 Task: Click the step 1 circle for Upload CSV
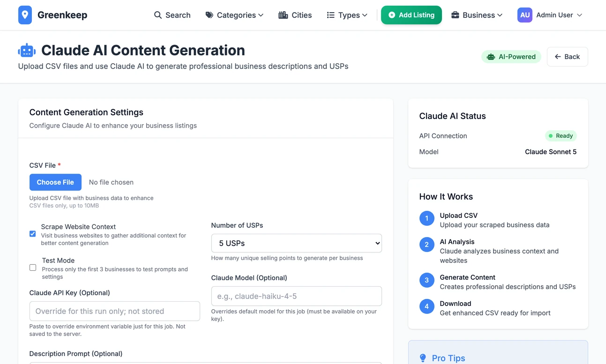pos(426,218)
